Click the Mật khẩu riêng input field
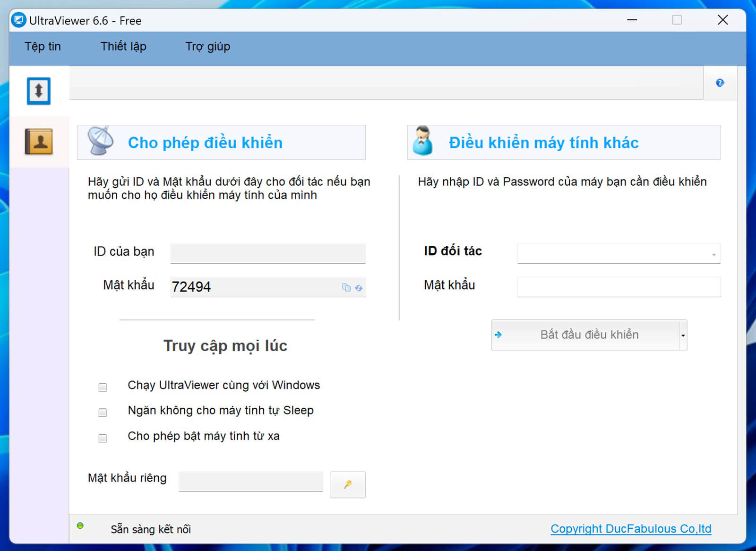The image size is (756, 551). pos(251,481)
